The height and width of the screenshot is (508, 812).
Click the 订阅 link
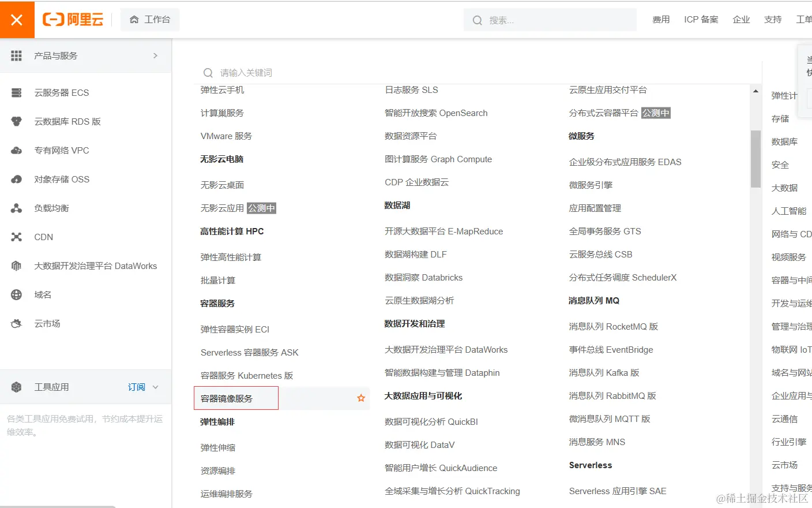(137, 387)
